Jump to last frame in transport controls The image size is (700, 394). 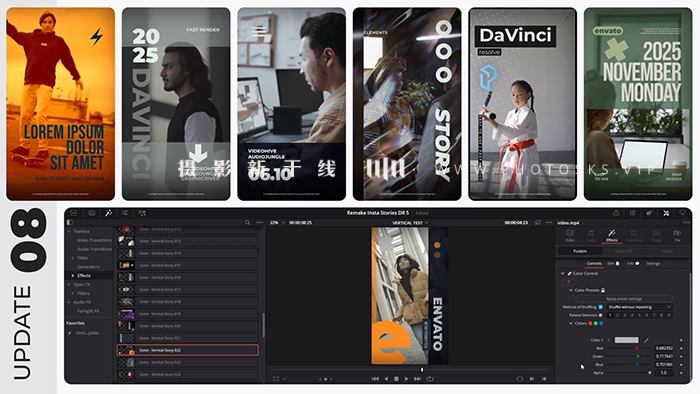[417, 379]
